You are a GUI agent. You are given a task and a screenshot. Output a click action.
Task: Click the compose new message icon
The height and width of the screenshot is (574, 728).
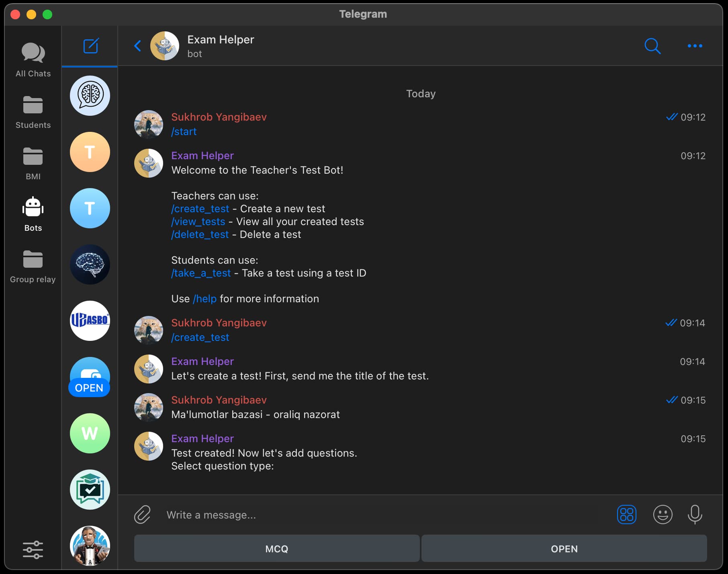[91, 46]
